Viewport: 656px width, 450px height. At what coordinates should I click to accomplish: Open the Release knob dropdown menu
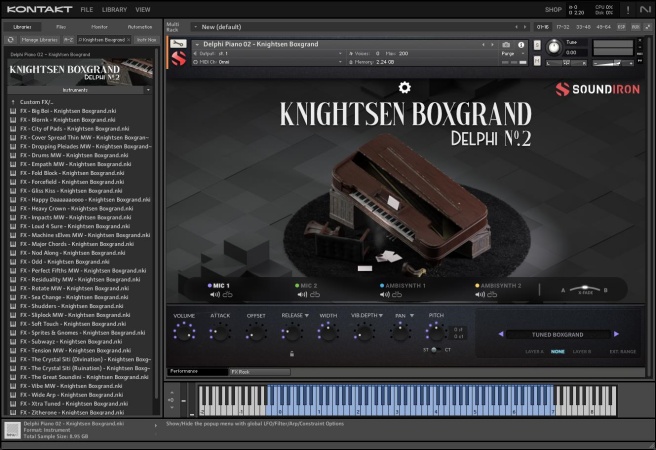coord(305,315)
